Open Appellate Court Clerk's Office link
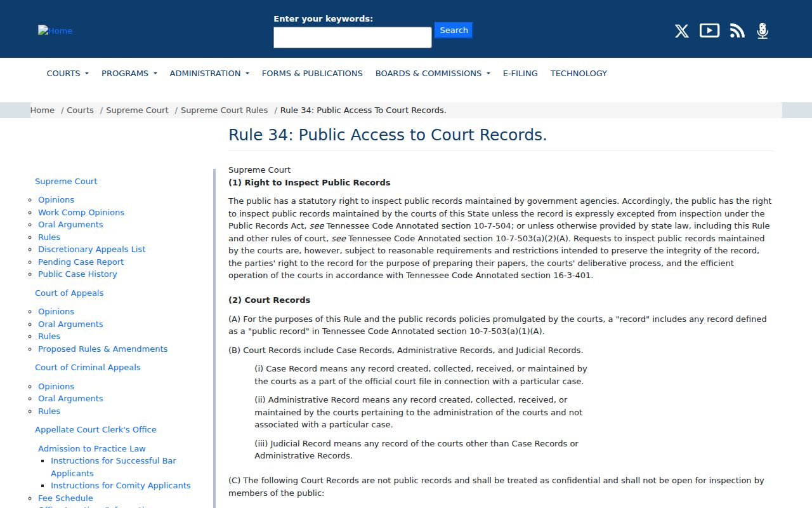The width and height of the screenshot is (812, 508). [x=96, y=429]
